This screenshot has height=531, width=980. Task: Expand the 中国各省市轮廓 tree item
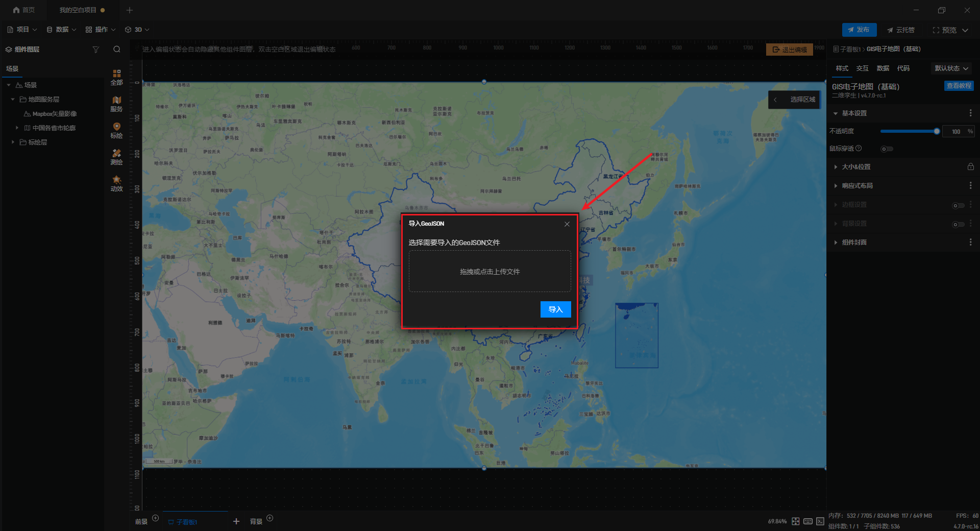[17, 128]
